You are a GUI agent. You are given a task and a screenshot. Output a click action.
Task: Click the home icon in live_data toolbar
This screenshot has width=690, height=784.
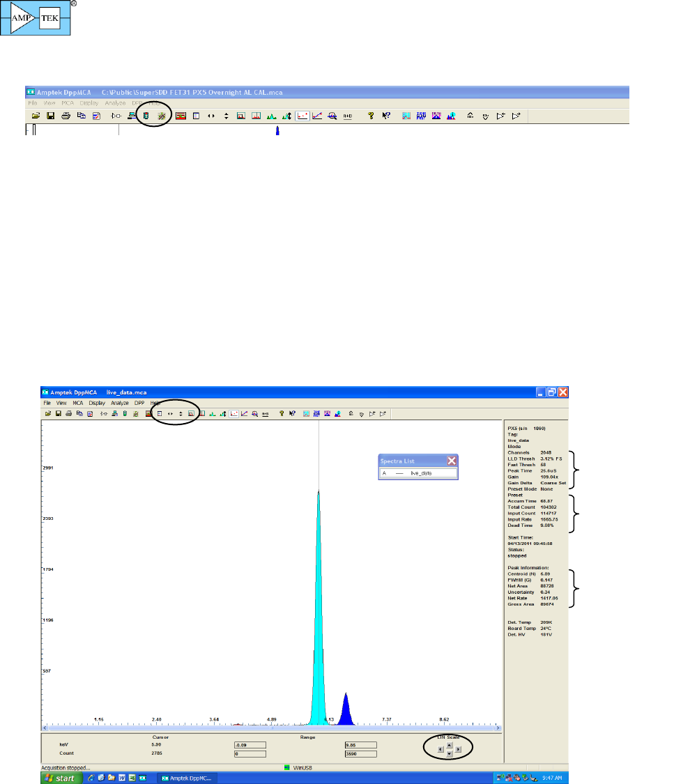[351, 413]
